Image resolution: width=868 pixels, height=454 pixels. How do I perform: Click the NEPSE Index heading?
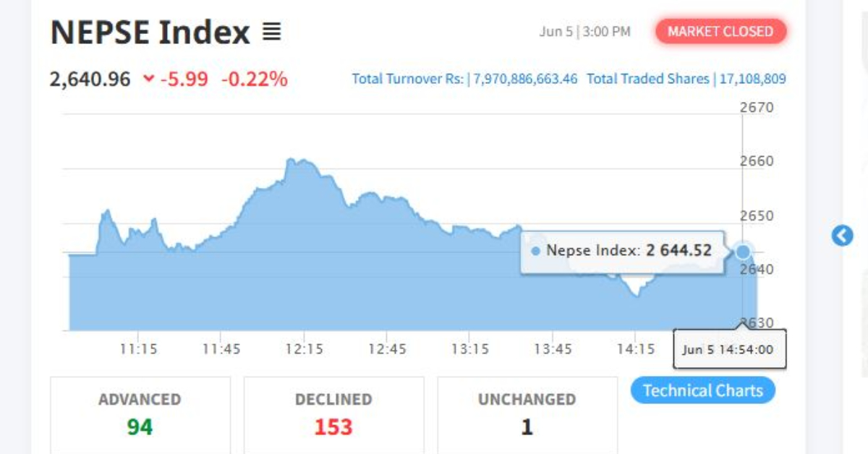pos(150,32)
